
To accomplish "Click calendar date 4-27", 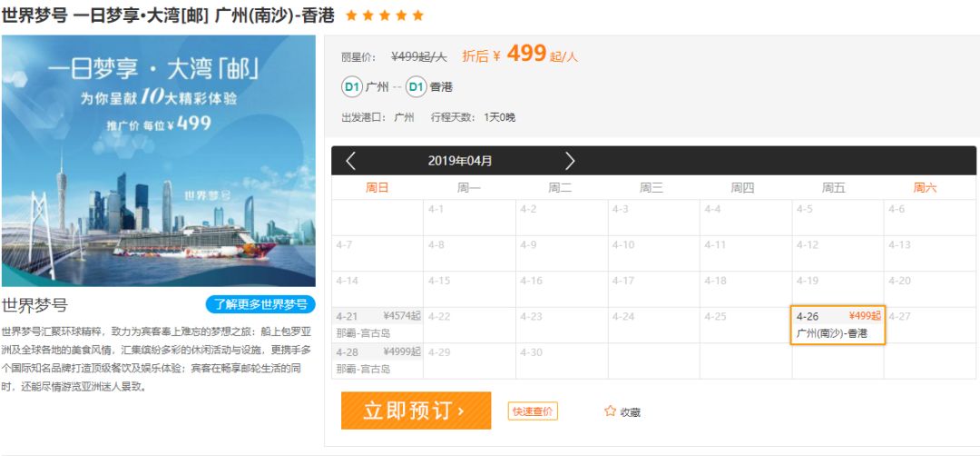I will [x=931, y=324].
